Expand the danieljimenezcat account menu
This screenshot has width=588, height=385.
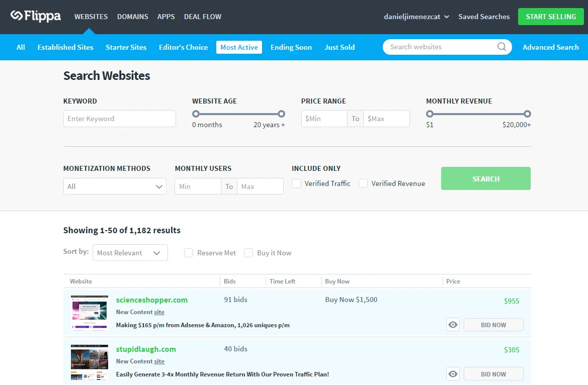[x=416, y=17]
